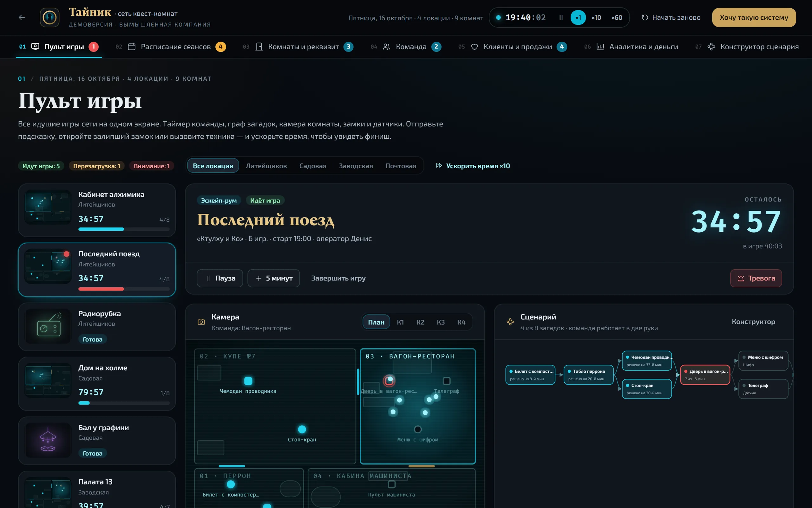Switch to Расписание сеансов tab
Image resolution: width=812 pixels, height=508 pixels.
(171, 47)
